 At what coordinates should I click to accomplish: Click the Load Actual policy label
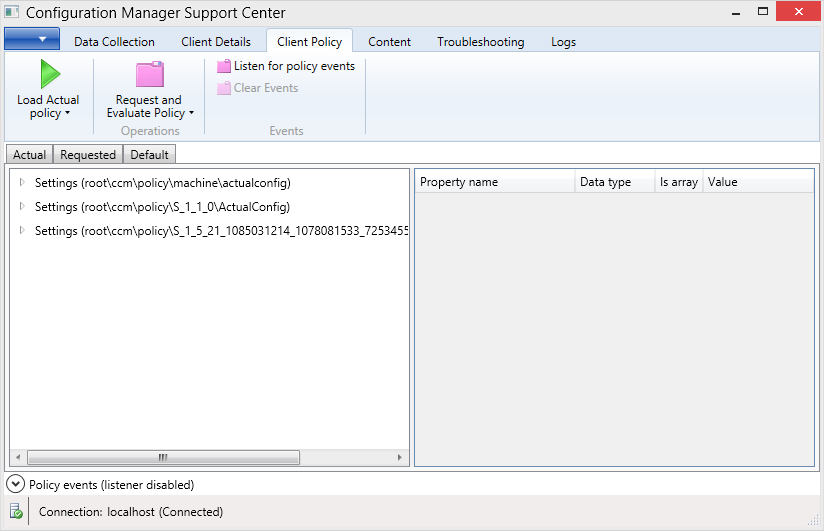coord(48,106)
